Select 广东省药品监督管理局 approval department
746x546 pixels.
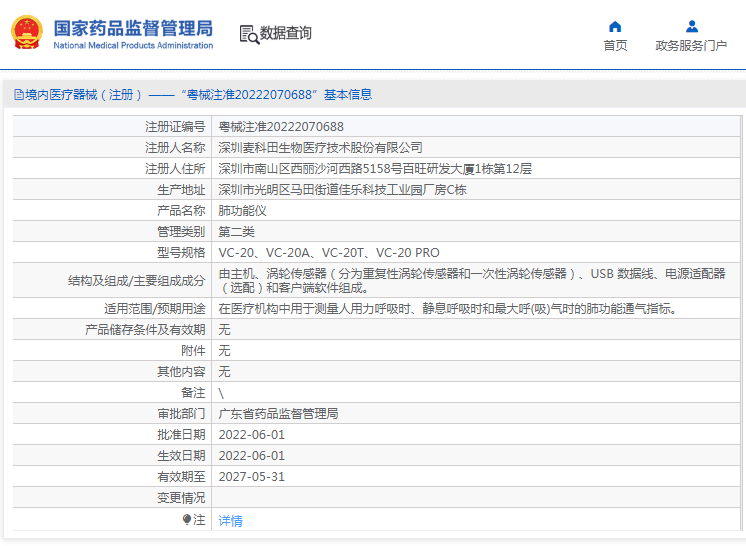coord(278,414)
